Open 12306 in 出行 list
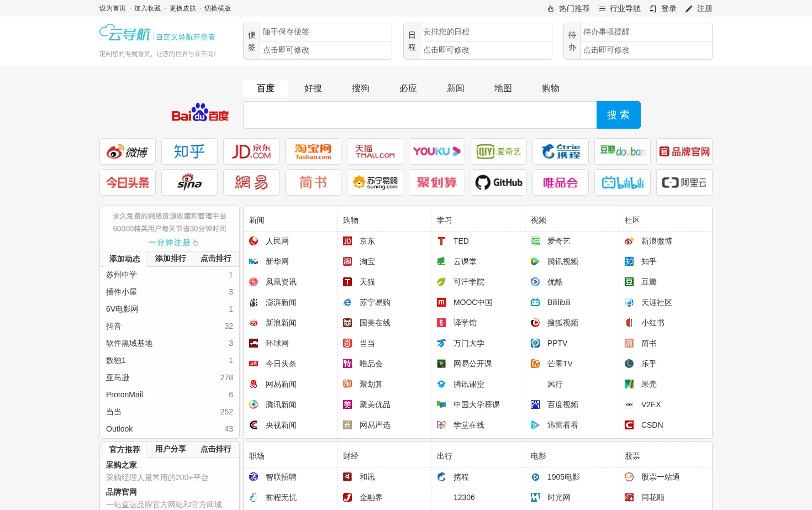This screenshot has height=510, width=812. click(464, 497)
